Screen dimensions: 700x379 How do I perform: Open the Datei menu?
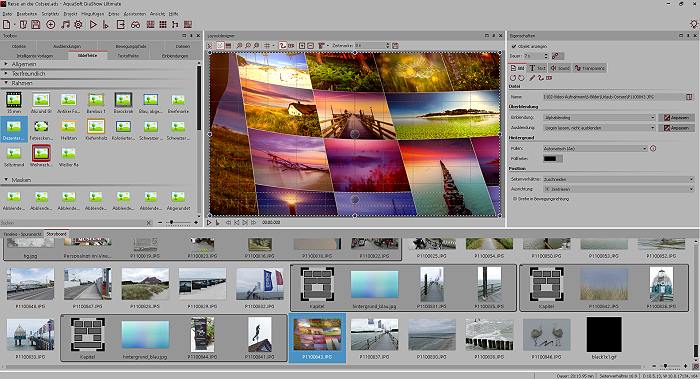point(7,14)
